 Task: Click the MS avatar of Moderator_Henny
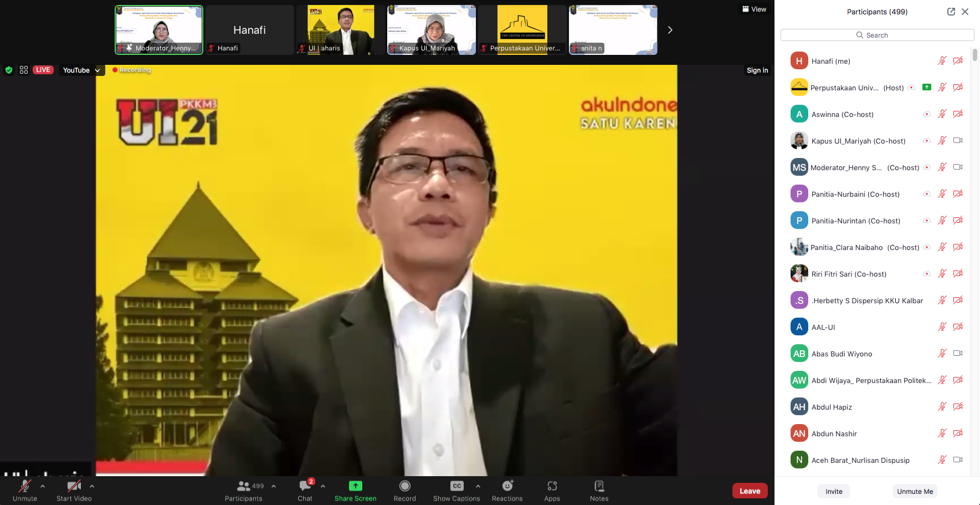click(x=799, y=167)
